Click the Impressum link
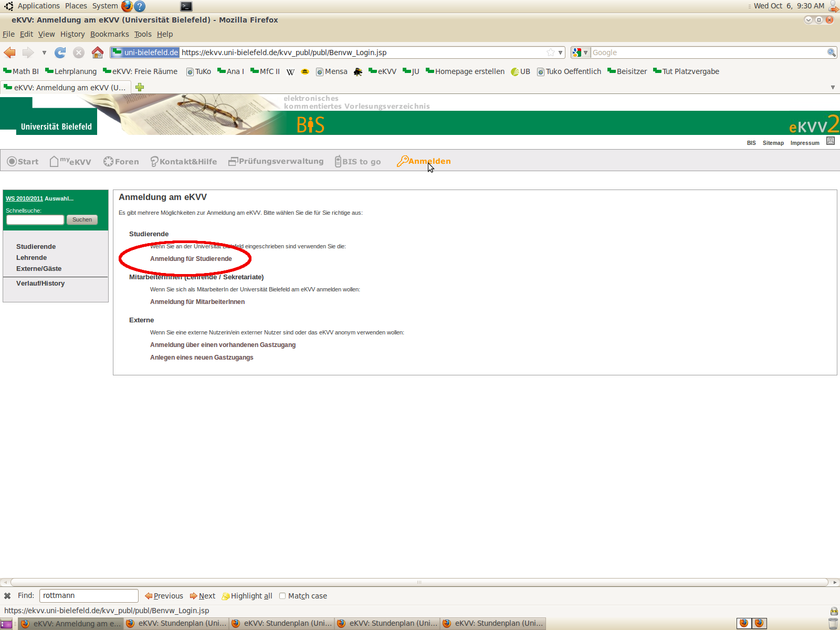Screen dimensions: 840x630 [805, 143]
